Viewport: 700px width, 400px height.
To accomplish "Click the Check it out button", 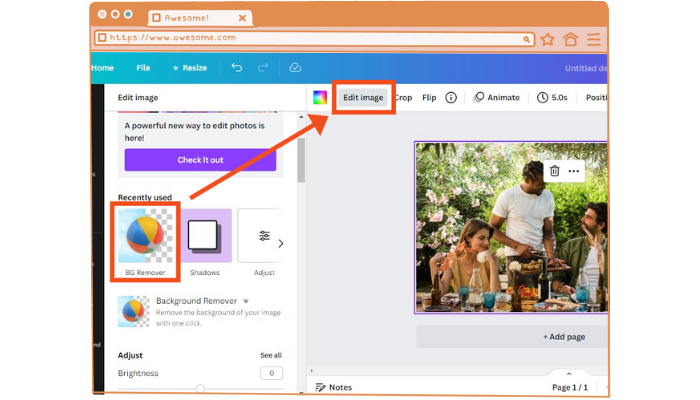I will [200, 160].
